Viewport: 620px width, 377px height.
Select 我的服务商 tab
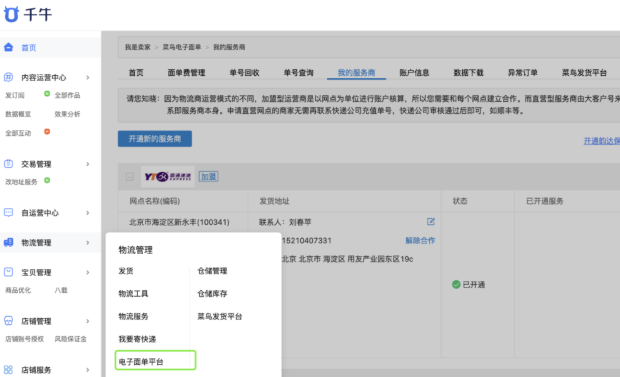point(356,73)
